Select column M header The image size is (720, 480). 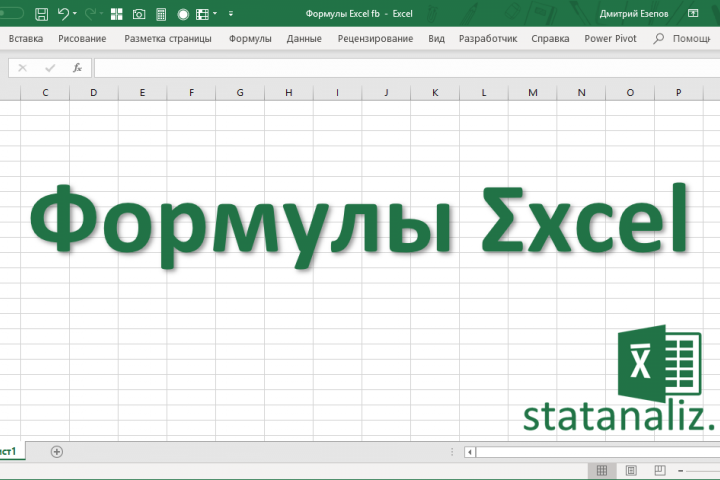coord(533,93)
